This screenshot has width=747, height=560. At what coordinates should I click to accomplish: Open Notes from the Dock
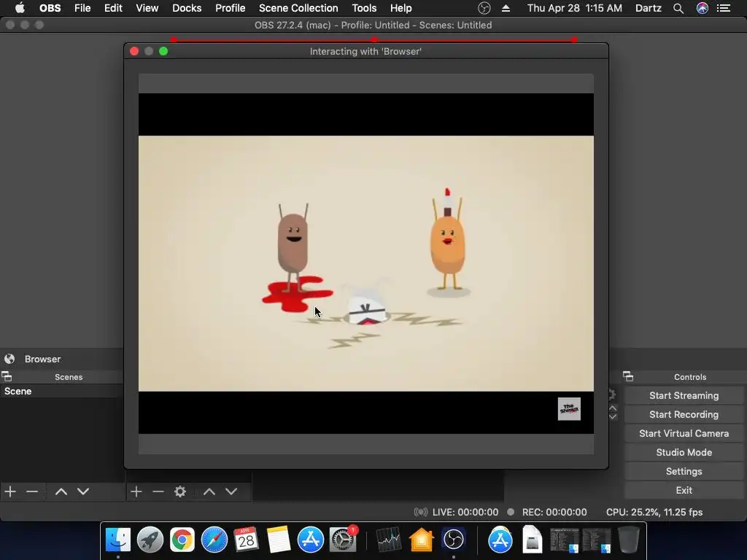point(279,540)
